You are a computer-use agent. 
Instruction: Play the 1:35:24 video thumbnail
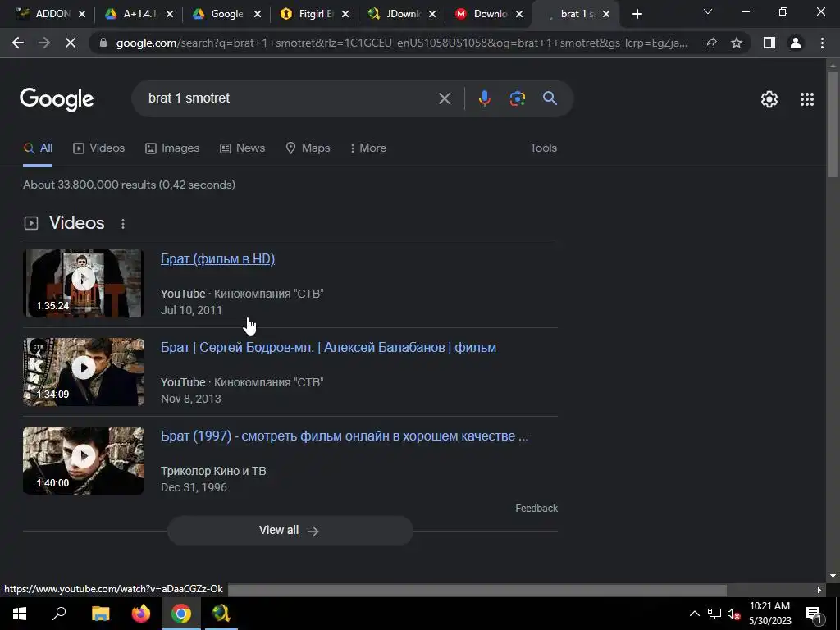pyautogui.click(x=84, y=283)
